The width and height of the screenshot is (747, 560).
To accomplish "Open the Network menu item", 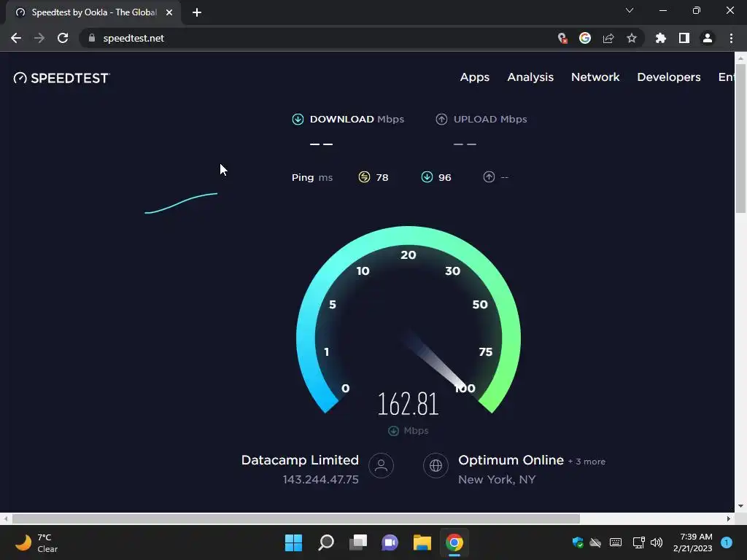I will click(x=595, y=77).
